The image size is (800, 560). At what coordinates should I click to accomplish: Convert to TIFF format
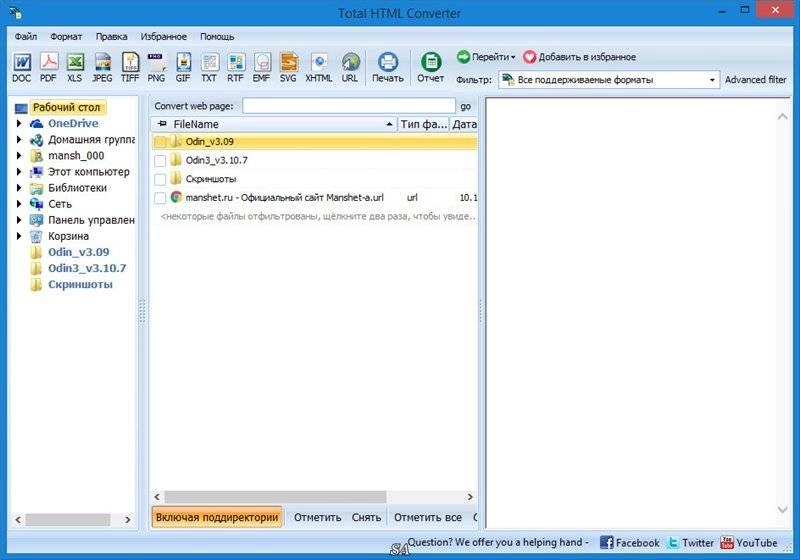click(x=130, y=67)
